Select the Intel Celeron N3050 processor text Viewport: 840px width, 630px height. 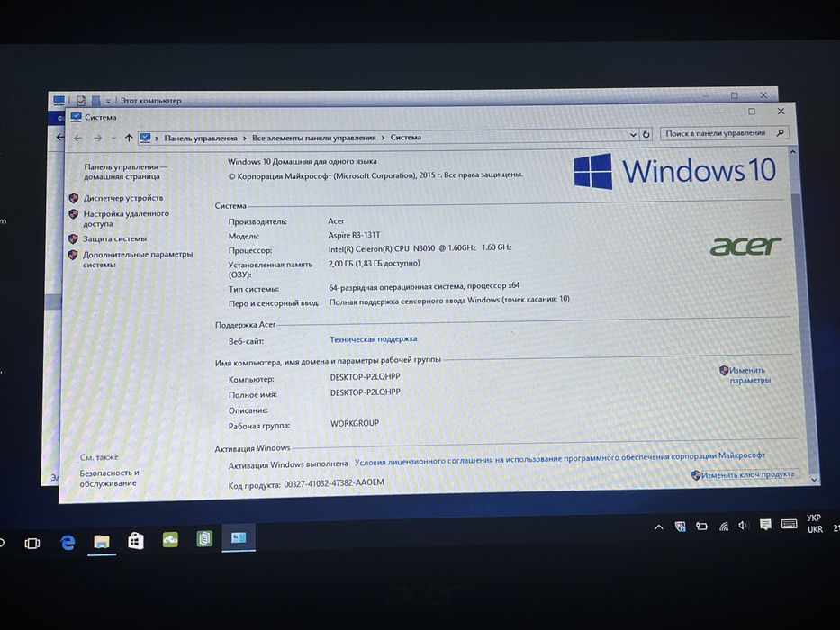pos(420,248)
